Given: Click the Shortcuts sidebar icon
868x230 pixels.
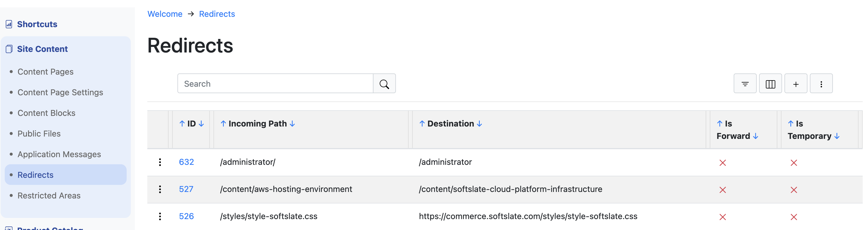Looking at the screenshot, I should coord(9,24).
